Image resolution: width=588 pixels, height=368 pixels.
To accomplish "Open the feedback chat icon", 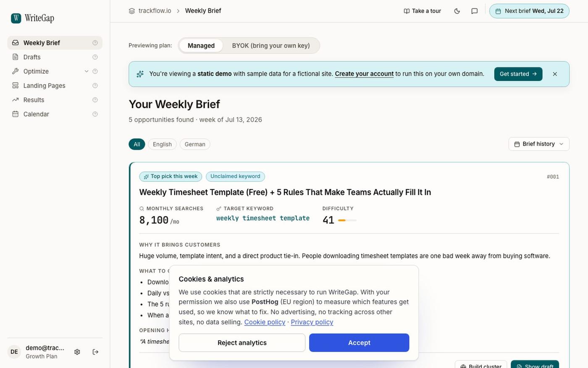I will pos(474,11).
